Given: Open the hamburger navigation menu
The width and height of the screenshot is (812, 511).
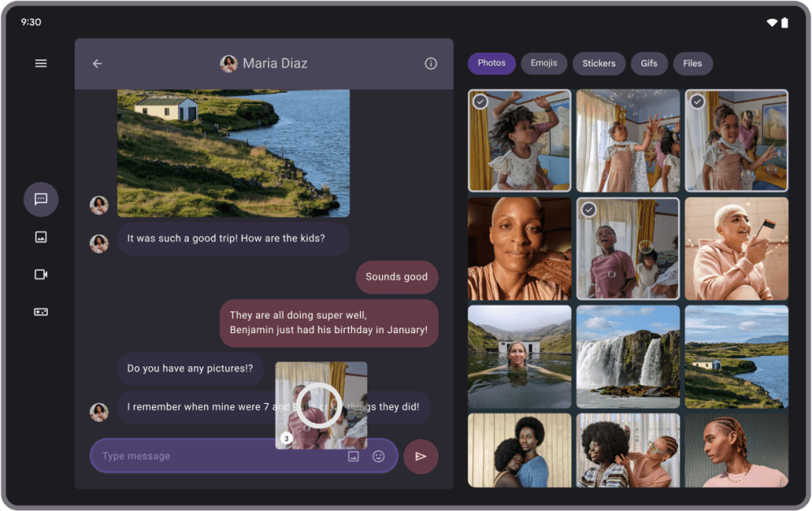Looking at the screenshot, I should click(41, 63).
